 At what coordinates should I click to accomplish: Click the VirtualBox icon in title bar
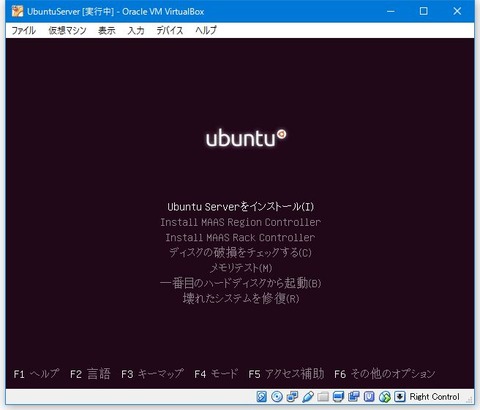click(17, 11)
